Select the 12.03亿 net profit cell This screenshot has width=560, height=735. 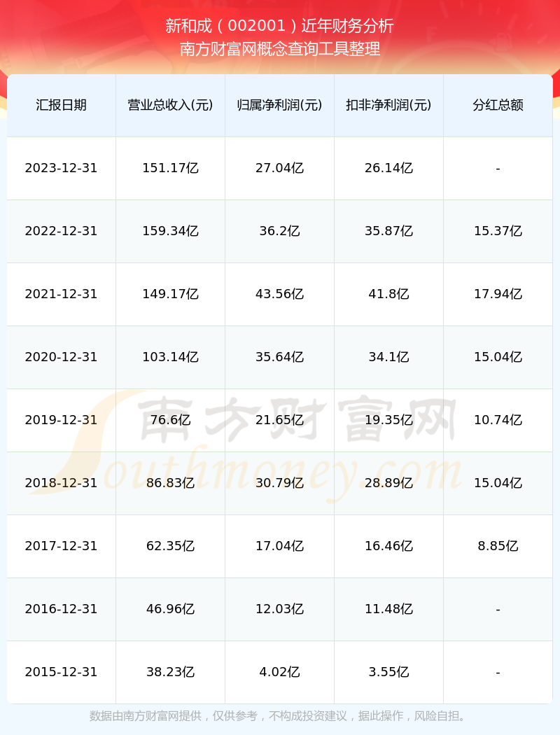[x=280, y=610]
